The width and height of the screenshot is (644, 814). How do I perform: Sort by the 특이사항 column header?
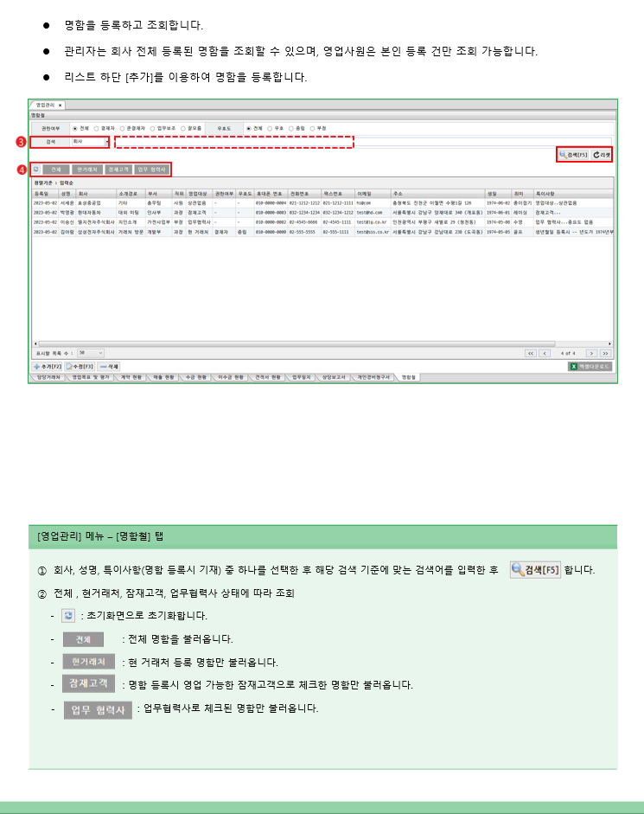(x=573, y=194)
